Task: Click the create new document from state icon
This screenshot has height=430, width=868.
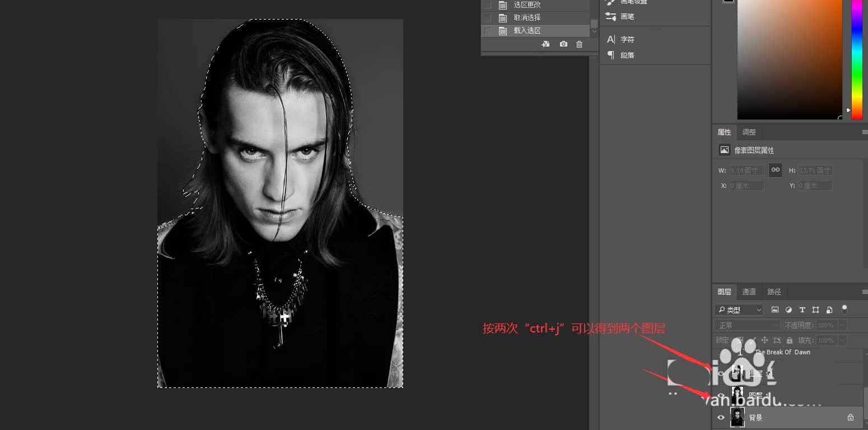Action: tap(545, 44)
